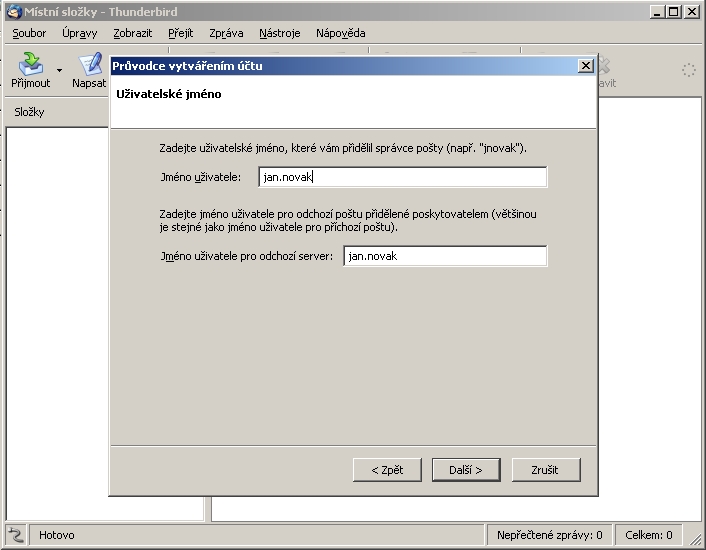This screenshot has height=550, width=706.
Task: Open the Zpráva menu
Action: (x=226, y=33)
